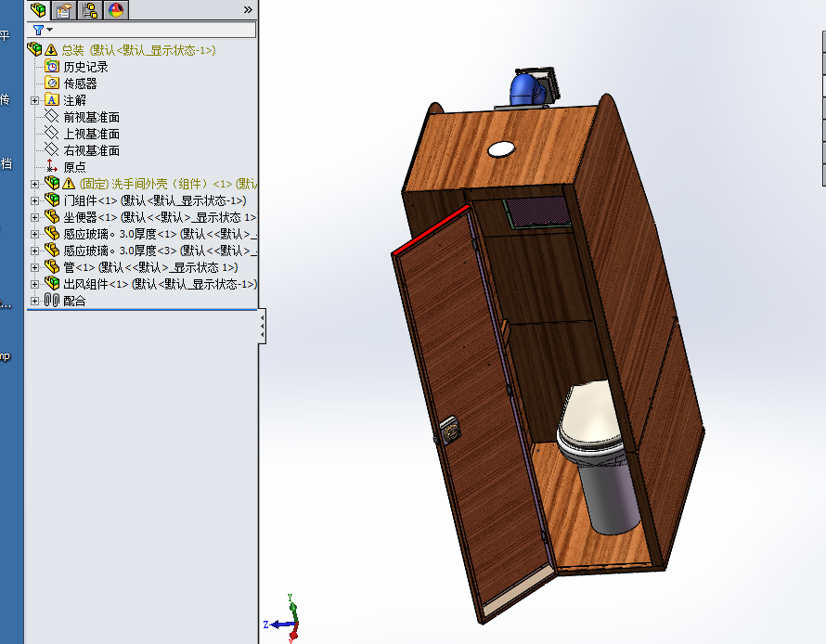
Task: Select 坐便器<1> part
Action: (x=161, y=217)
